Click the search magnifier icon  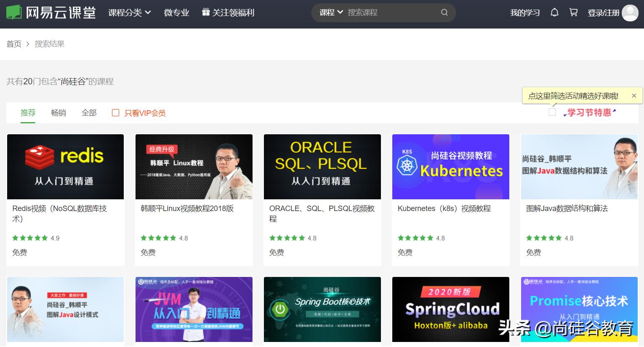[x=444, y=13]
